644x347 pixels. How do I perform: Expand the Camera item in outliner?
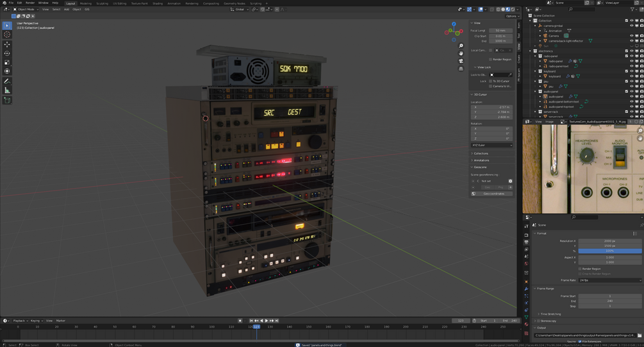point(540,36)
